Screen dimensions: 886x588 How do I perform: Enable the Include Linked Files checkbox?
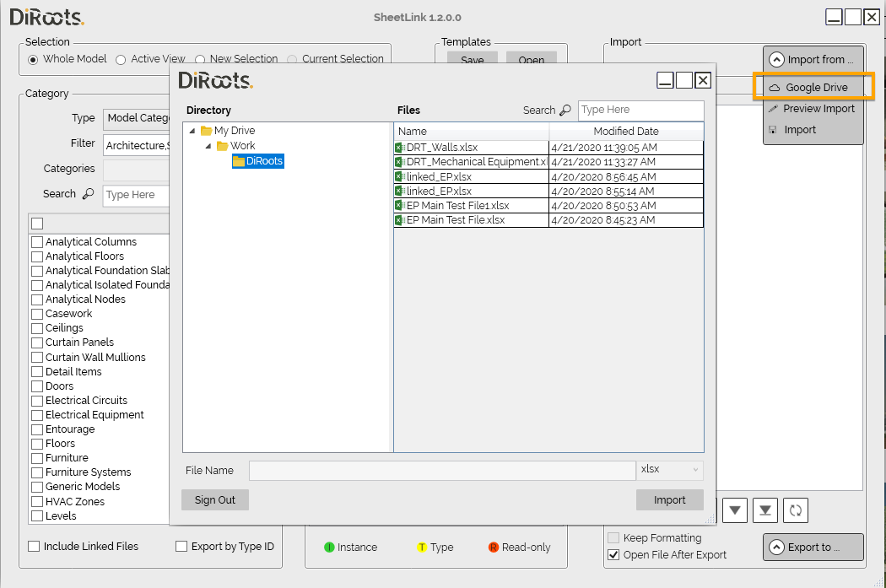click(34, 546)
